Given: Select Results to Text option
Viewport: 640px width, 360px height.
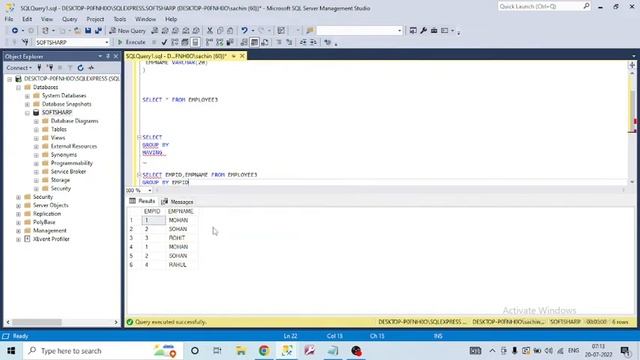Looking at the screenshot, I should pos(244,42).
